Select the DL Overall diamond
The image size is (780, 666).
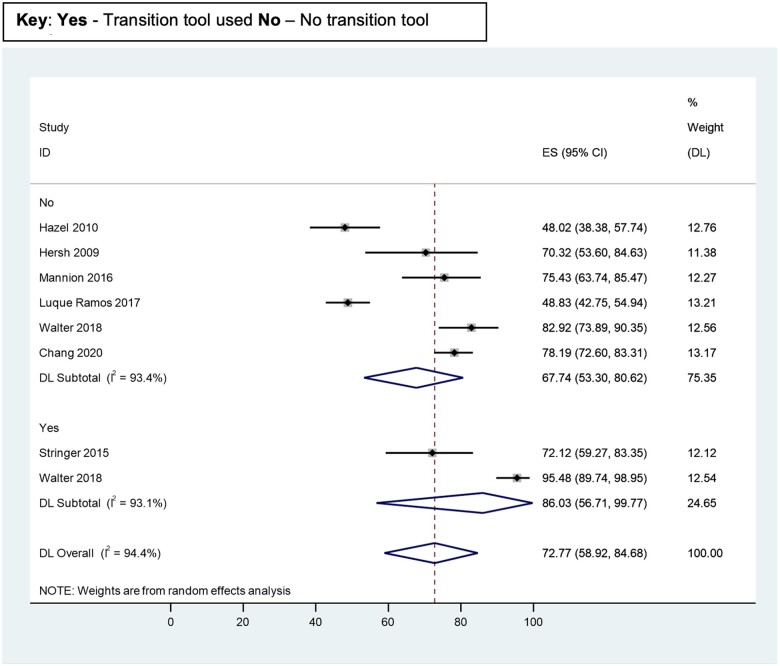(x=432, y=552)
